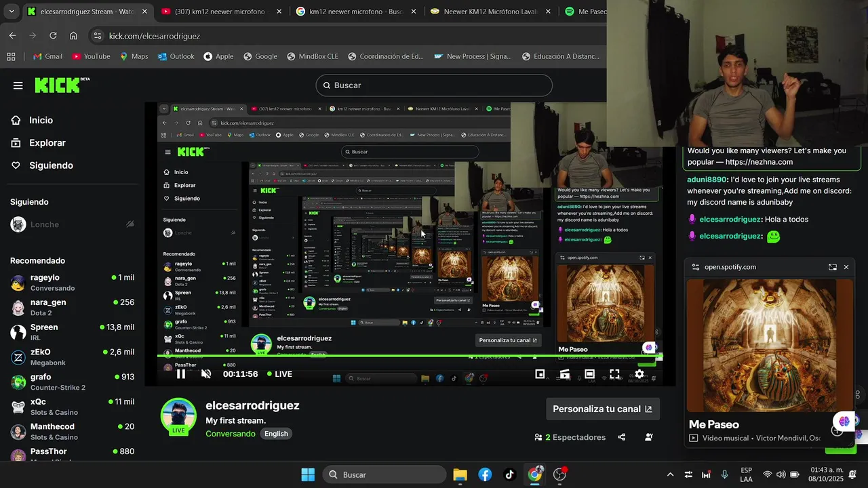Go back in browser history

tap(12, 35)
